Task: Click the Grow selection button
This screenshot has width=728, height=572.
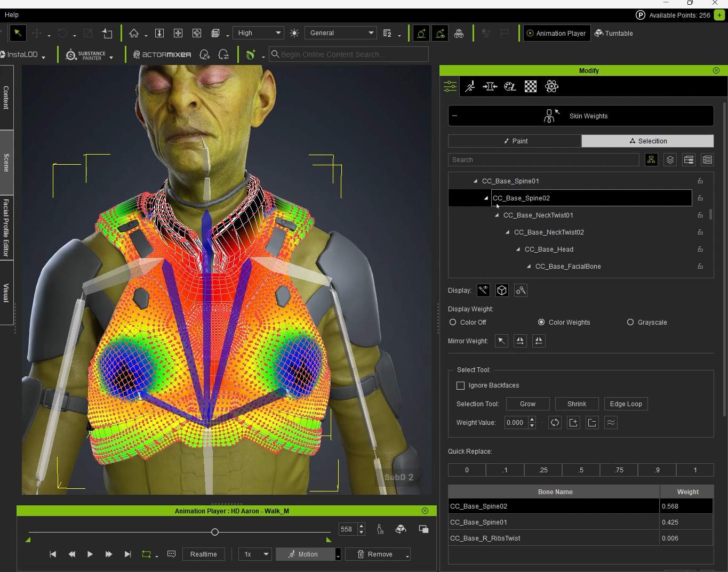Action: pyautogui.click(x=527, y=404)
